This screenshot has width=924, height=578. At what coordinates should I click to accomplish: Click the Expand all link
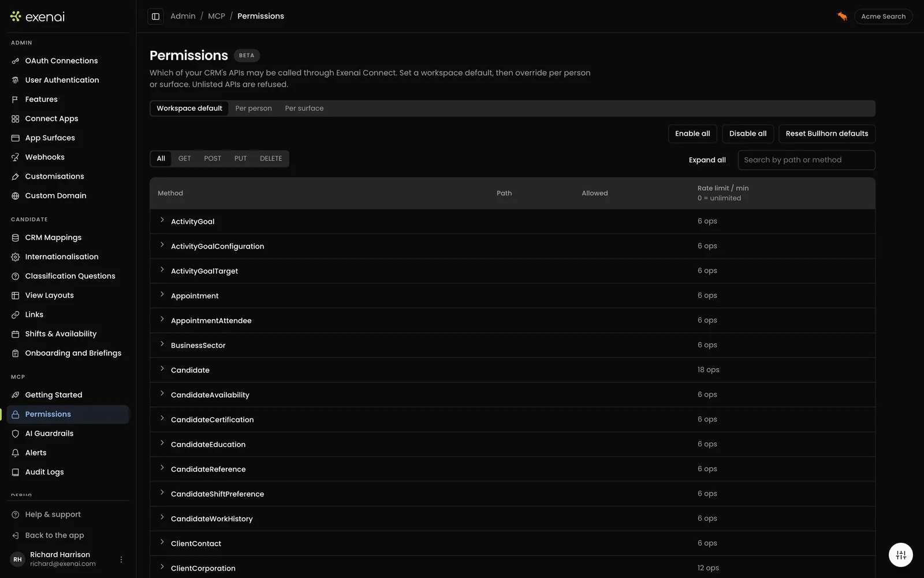[707, 160]
